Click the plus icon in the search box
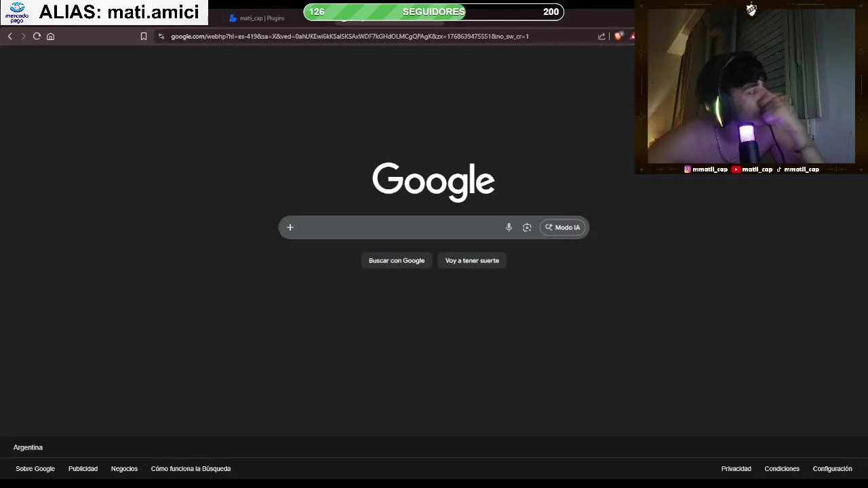 (x=290, y=227)
